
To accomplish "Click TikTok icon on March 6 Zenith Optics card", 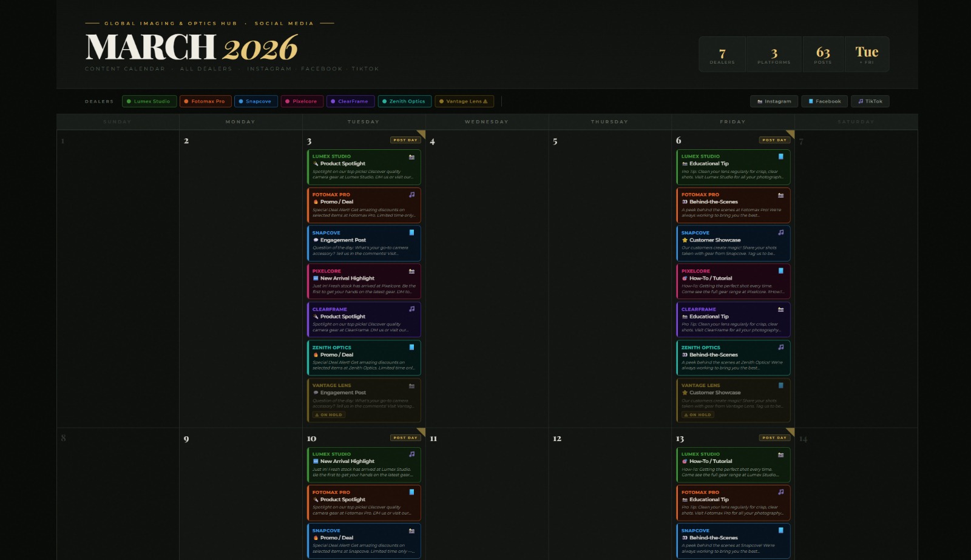I will pyautogui.click(x=780, y=347).
